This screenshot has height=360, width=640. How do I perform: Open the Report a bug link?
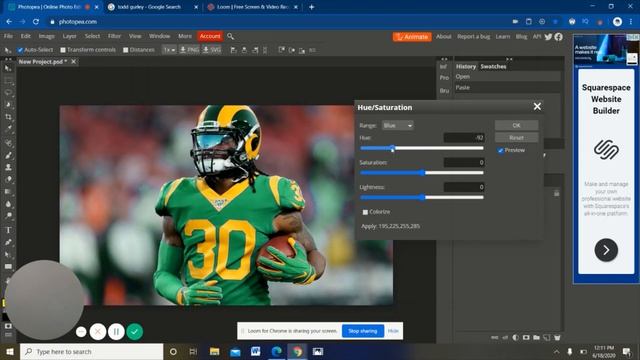473,36
